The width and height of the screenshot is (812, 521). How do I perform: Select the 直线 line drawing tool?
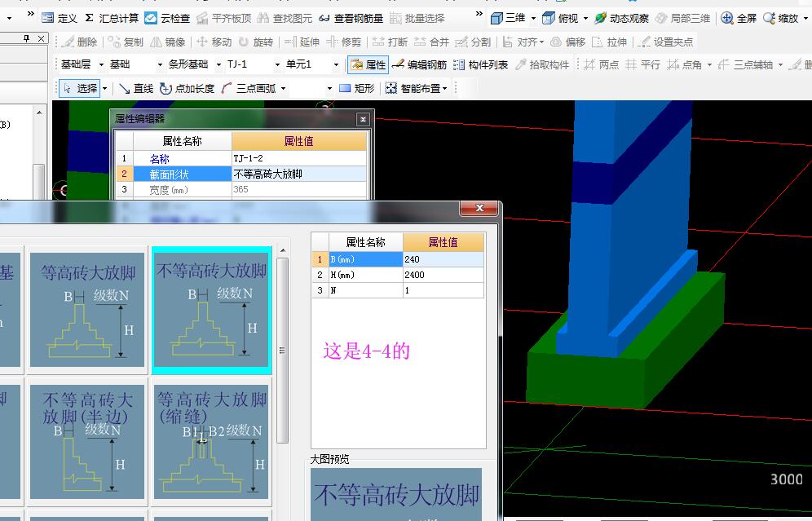pyautogui.click(x=136, y=89)
